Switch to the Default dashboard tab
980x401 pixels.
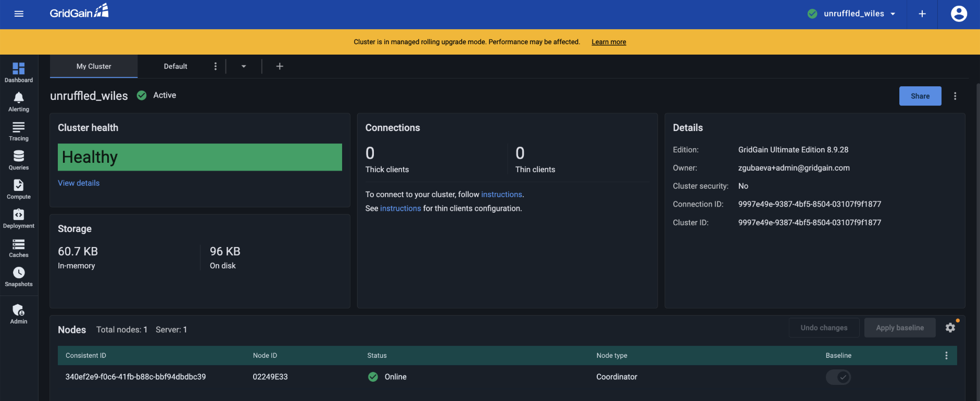click(x=175, y=67)
